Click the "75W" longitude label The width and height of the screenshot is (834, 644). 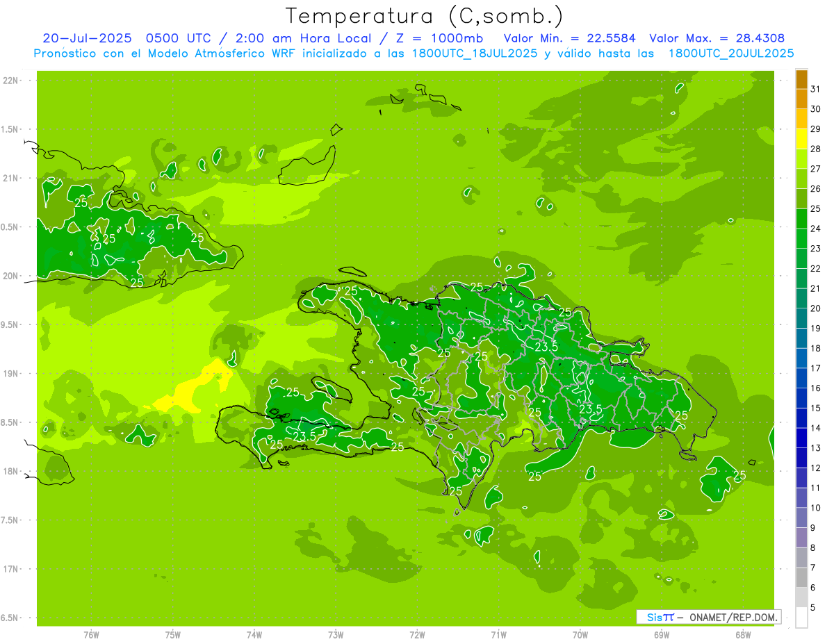tap(172, 634)
